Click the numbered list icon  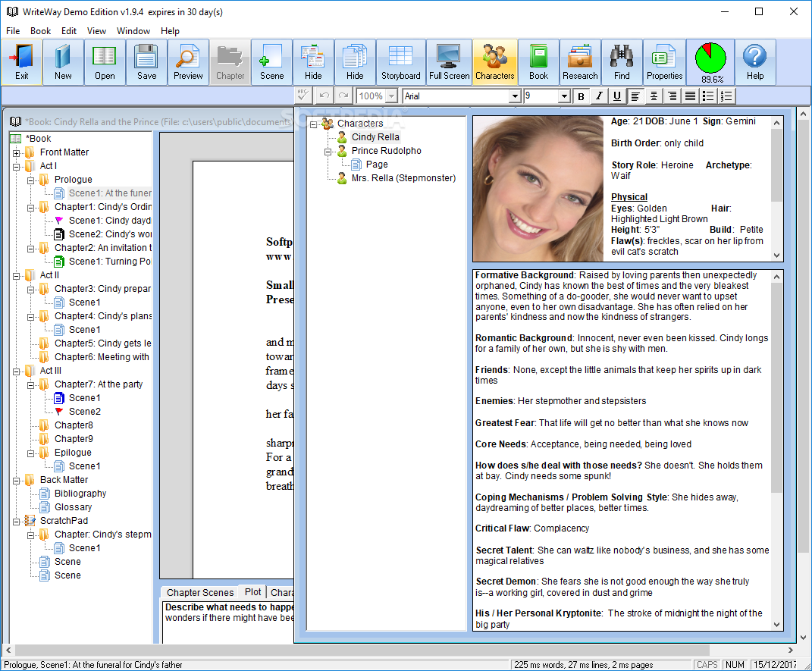[726, 96]
